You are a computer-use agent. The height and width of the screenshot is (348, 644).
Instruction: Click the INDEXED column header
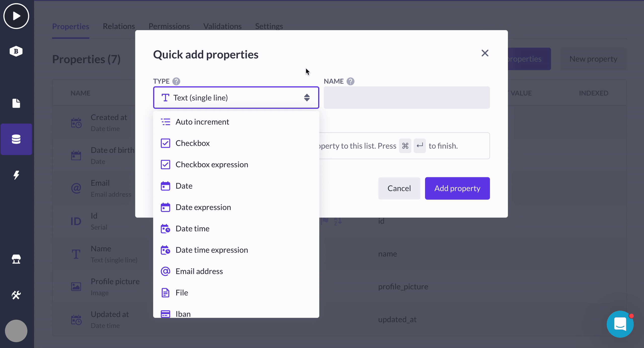tap(593, 93)
